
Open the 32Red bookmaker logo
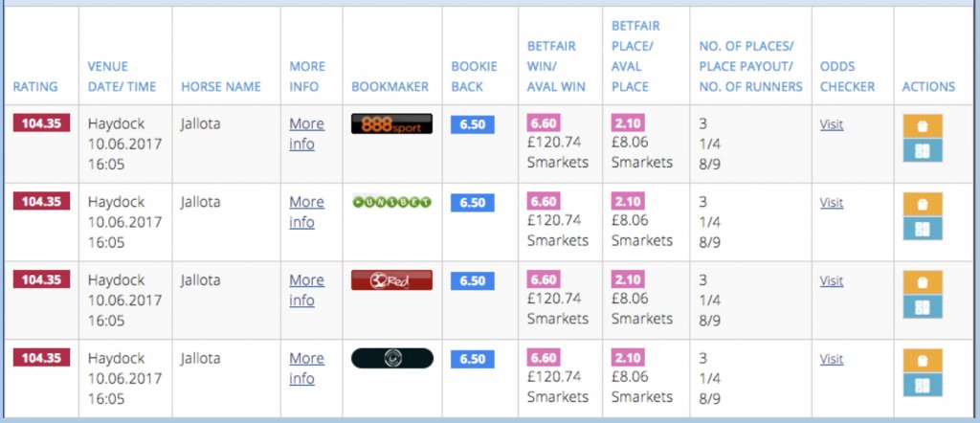[391, 279]
